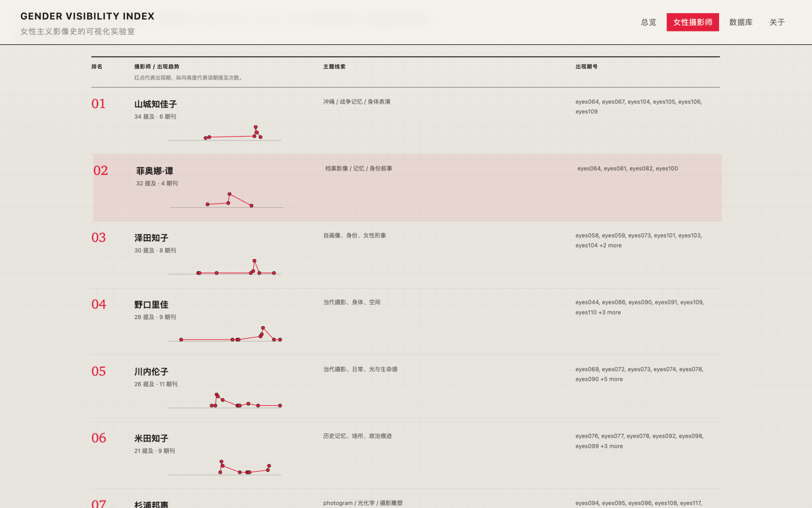Click the 主题线索 column header

(x=334, y=67)
